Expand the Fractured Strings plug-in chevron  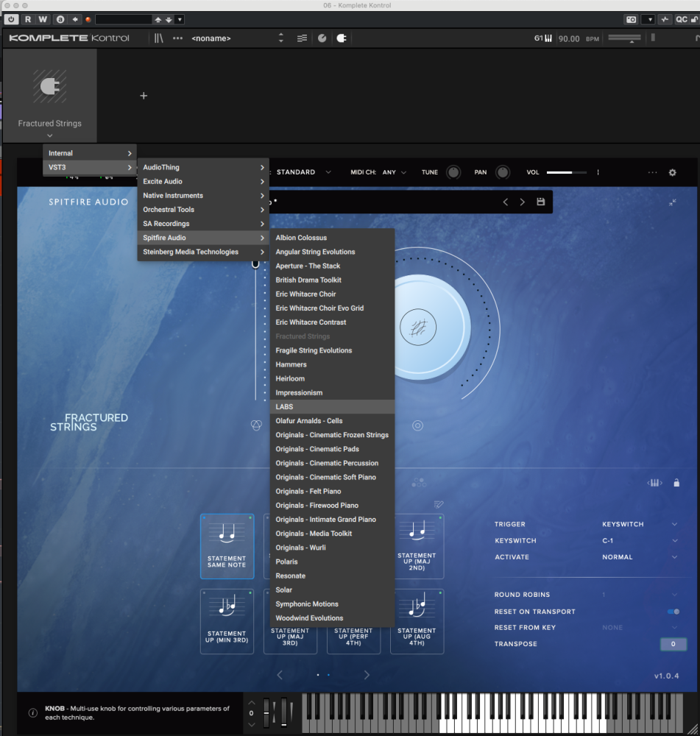[50, 135]
